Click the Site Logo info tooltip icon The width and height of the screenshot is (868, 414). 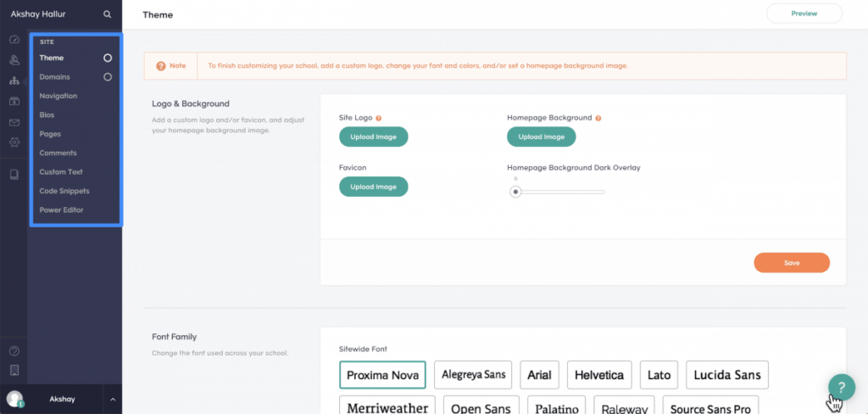click(x=379, y=118)
